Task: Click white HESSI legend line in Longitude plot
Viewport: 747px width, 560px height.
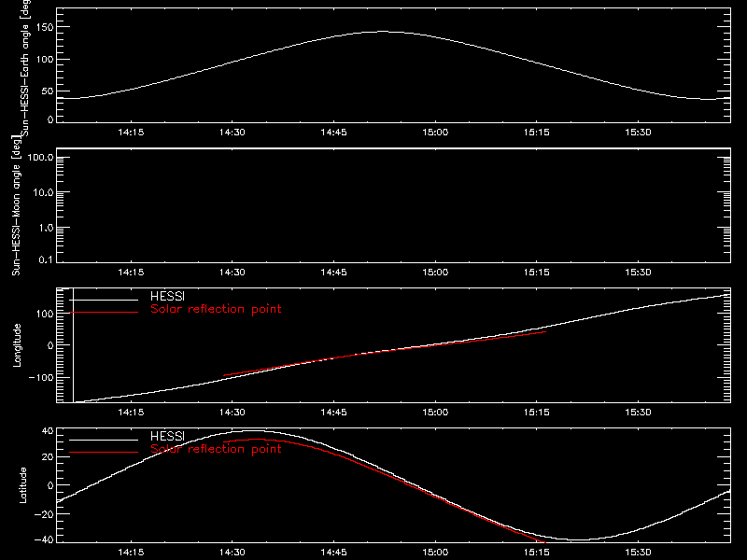Action: click(x=104, y=300)
